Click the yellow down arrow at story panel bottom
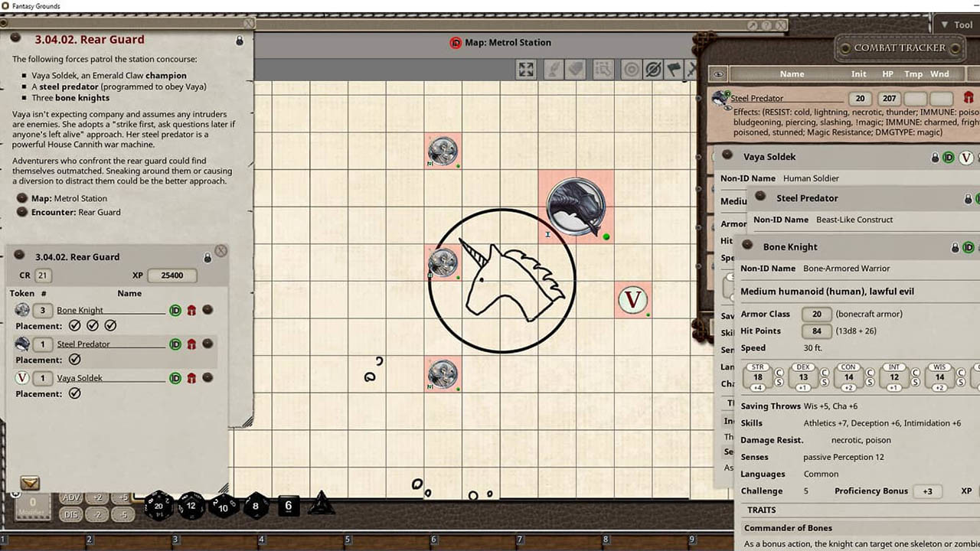980x551 pixels. [x=29, y=483]
